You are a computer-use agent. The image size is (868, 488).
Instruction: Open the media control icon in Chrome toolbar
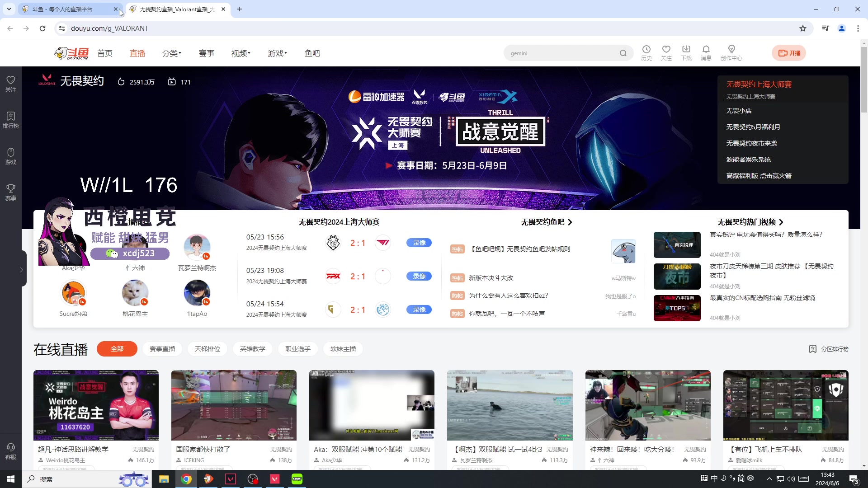tap(826, 28)
